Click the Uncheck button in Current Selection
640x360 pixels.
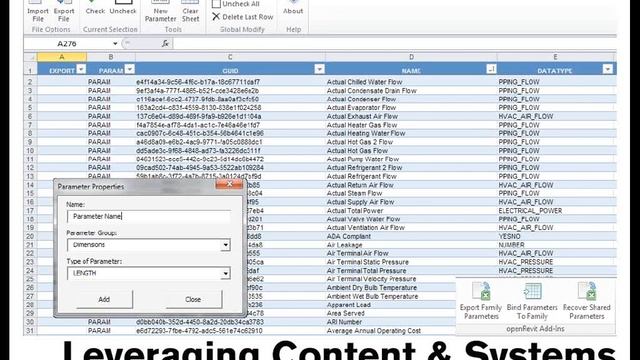122,8
